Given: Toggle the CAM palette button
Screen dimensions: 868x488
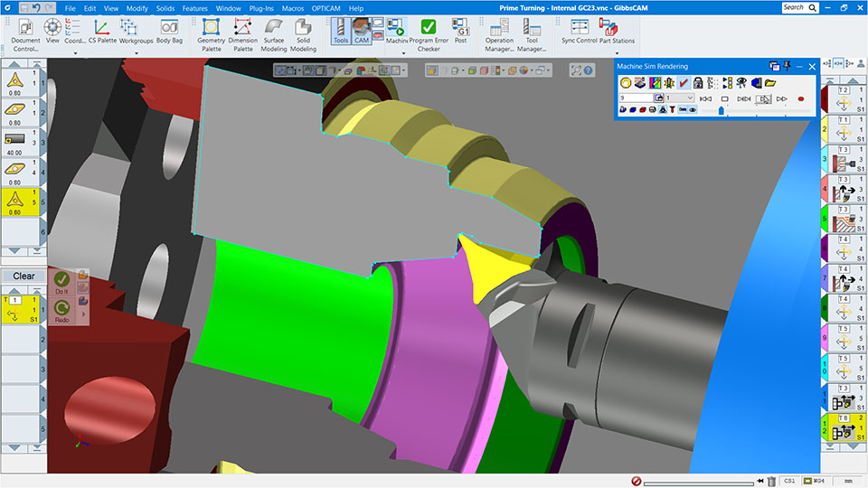Looking at the screenshot, I should click(361, 31).
